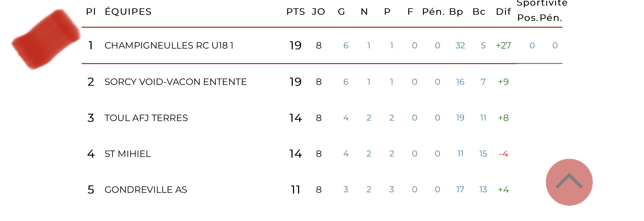Image resolution: width=644 pixels, height=221 pixels.
Task: Click the scroll-to-top arrow button
Action: (569, 182)
